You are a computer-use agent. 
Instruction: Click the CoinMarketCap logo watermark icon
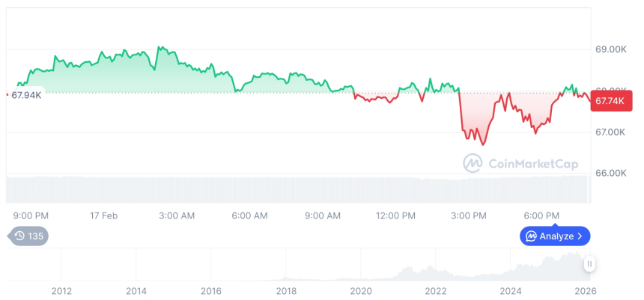(x=473, y=163)
